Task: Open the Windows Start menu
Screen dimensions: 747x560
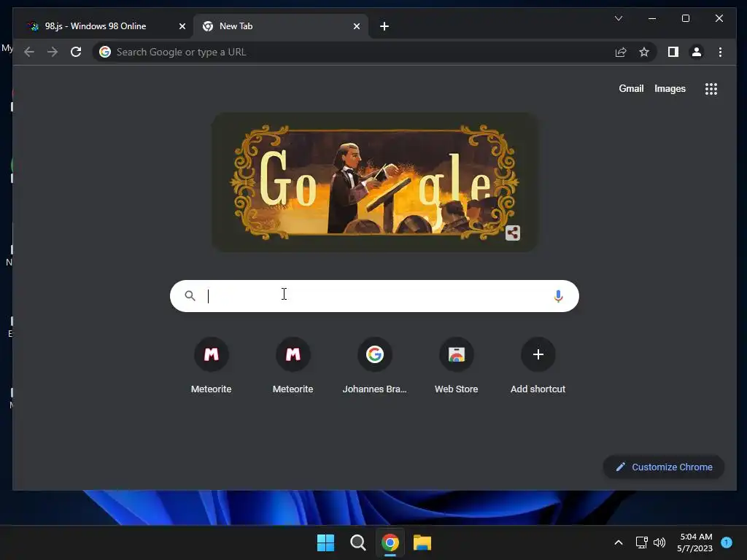Action: point(326,542)
